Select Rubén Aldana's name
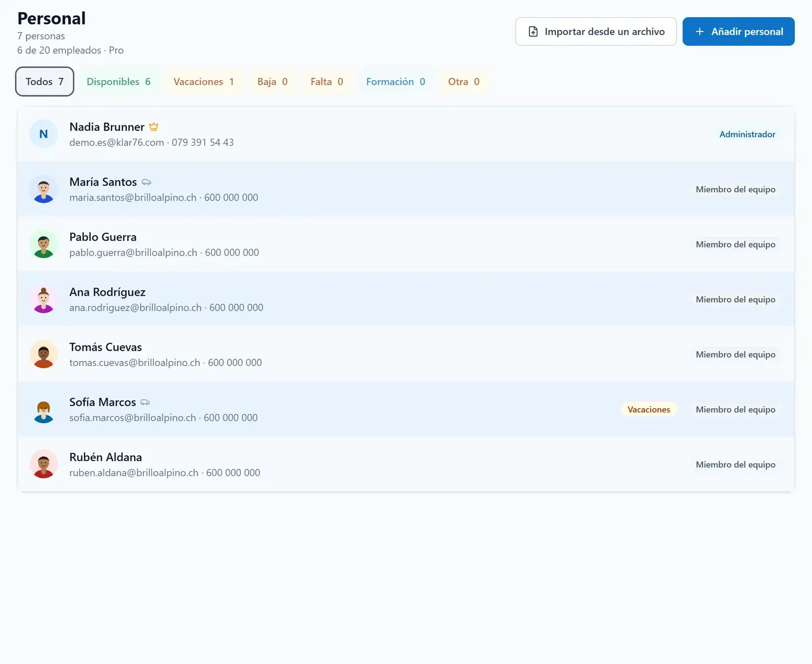The width and height of the screenshot is (812, 664). pyautogui.click(x=106, y=457)
